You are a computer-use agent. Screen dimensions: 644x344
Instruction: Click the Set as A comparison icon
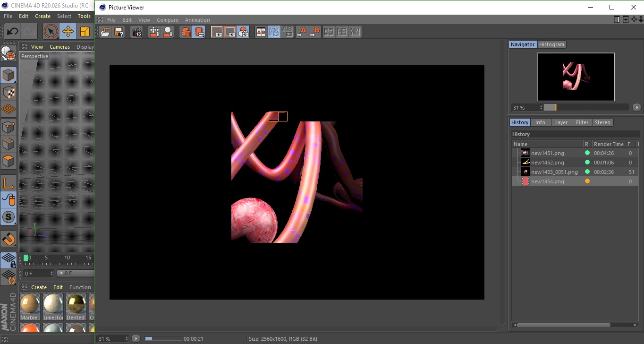301,32
